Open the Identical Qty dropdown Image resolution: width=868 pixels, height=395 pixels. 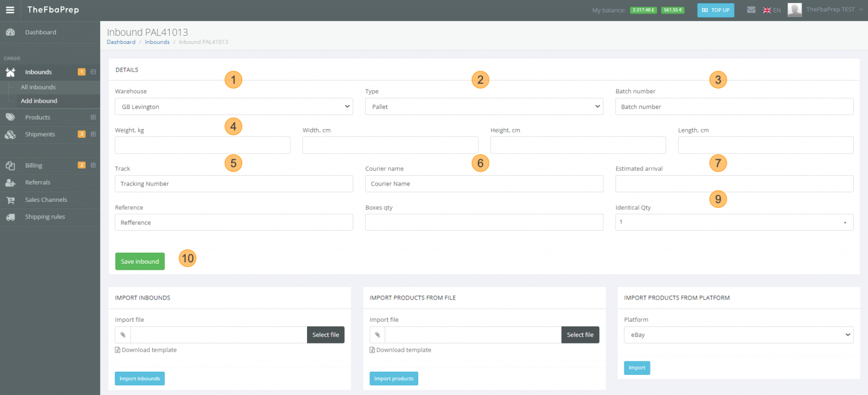click(x=734, y=222)
